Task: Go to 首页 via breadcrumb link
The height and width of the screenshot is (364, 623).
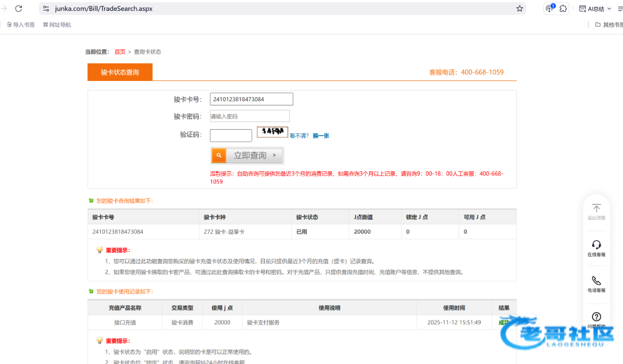Action: click(120, 52)
